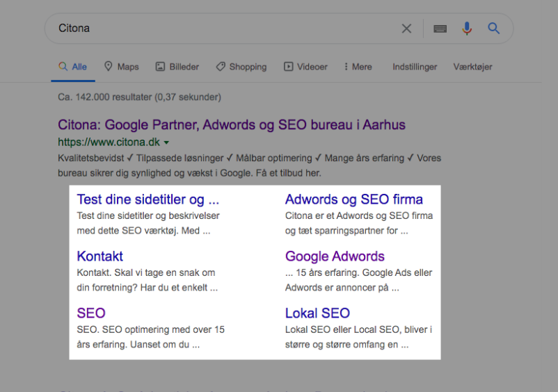
Task: Open the Adwords og SEO firma sitelink
Action: 354,199
